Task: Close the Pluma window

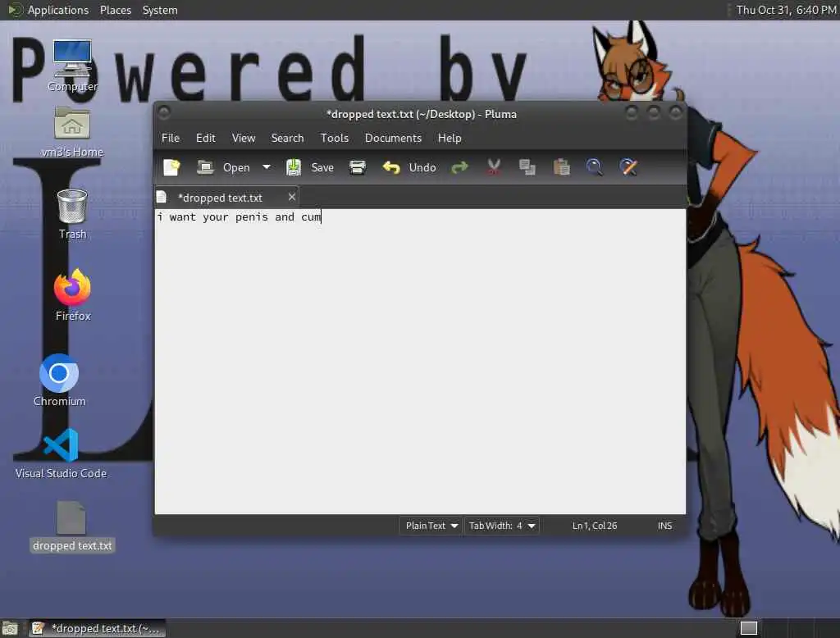Action: (676, 112)
